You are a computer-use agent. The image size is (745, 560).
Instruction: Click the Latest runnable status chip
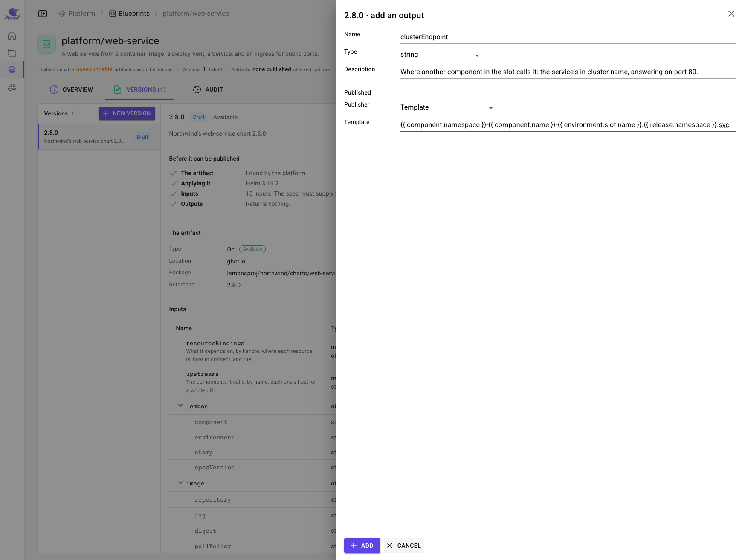107,69
